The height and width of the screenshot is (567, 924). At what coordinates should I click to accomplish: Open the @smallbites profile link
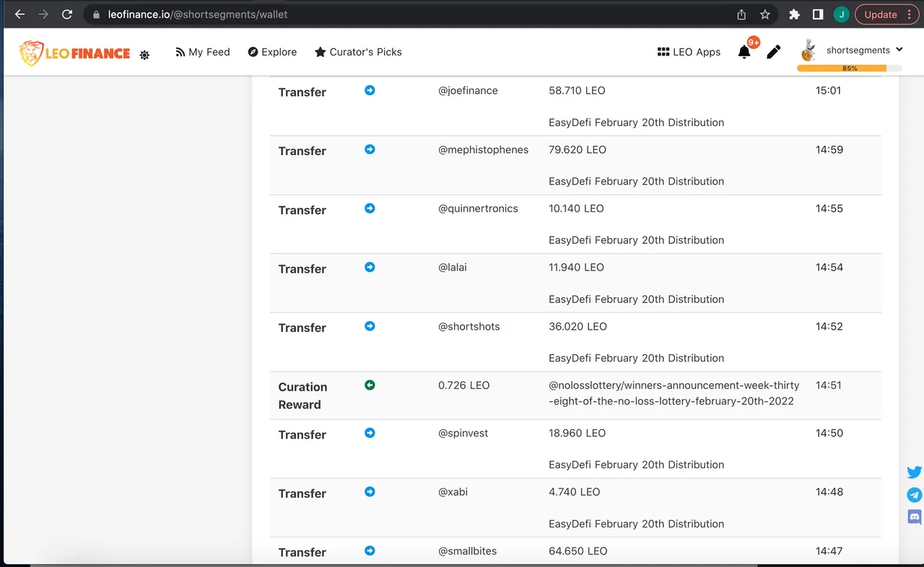click(x=467, y=551)
